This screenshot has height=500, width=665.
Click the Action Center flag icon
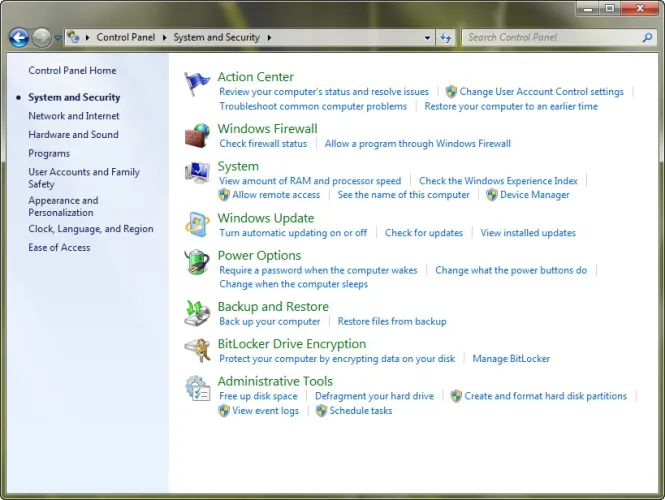197,84
